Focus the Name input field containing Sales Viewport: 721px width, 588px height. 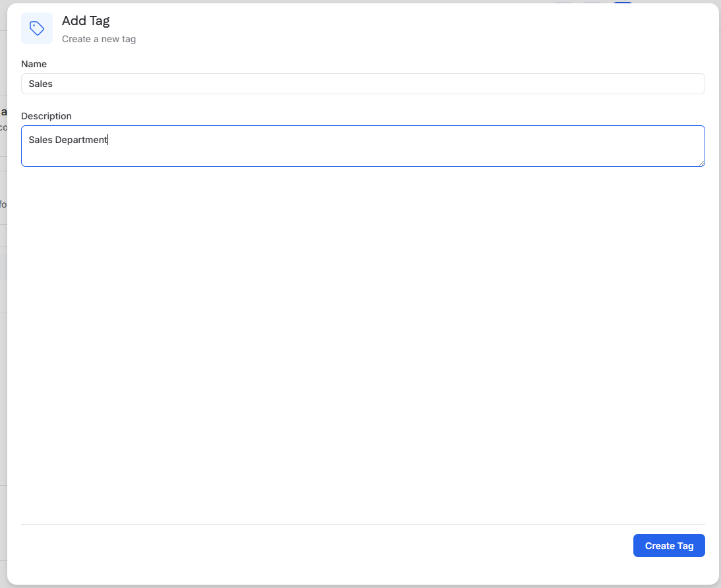pyautogui.click(x=362, y=84)
